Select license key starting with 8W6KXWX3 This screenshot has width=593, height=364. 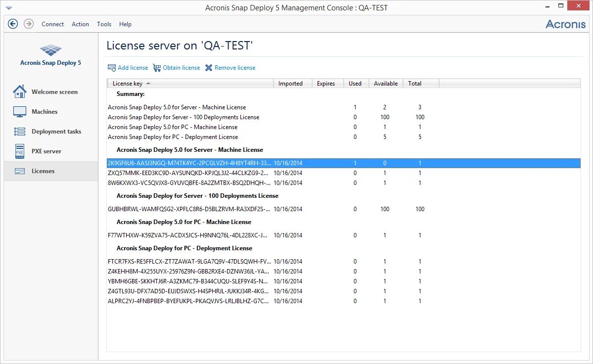coord(343,182)
